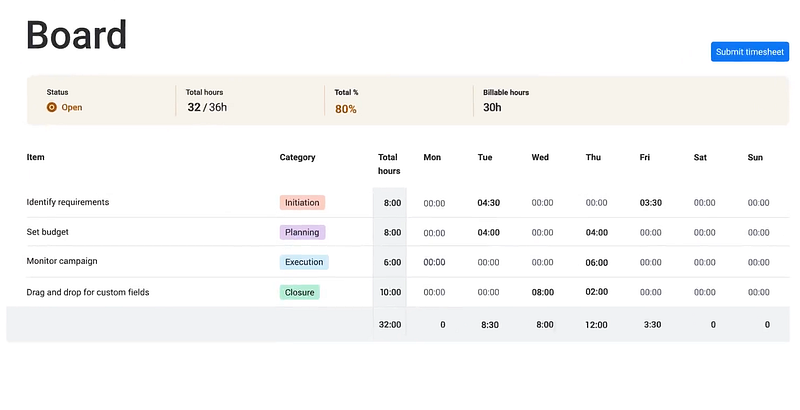
Task: Edit Tuesday hours for Identify requirements
Action: pyautogui.click(x=488, y=203)
